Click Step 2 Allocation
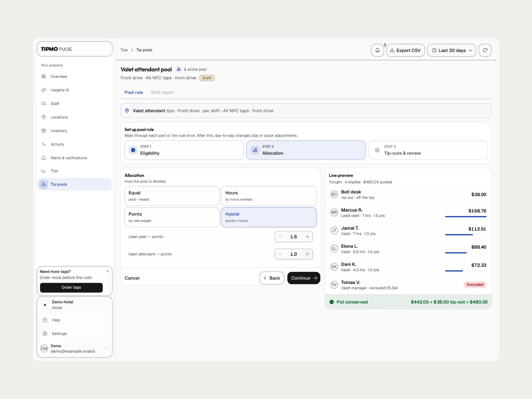Viewport: 532px width, 399px height. 306,150
